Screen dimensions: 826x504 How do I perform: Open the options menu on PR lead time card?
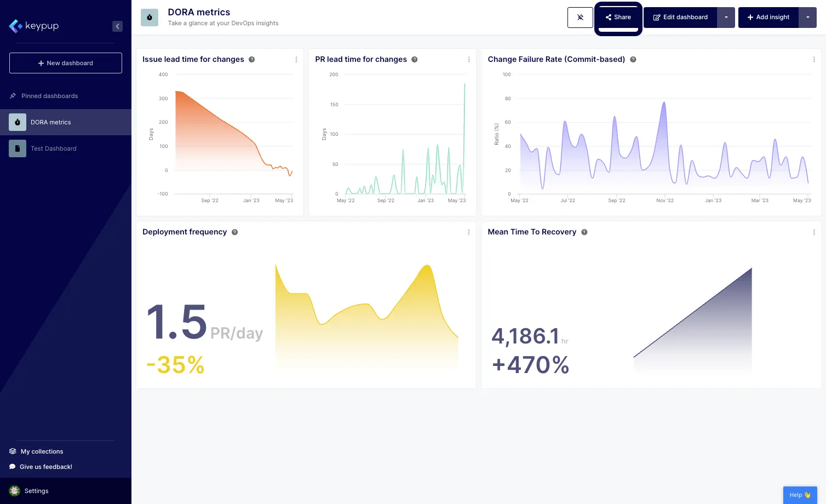(468, 60)
